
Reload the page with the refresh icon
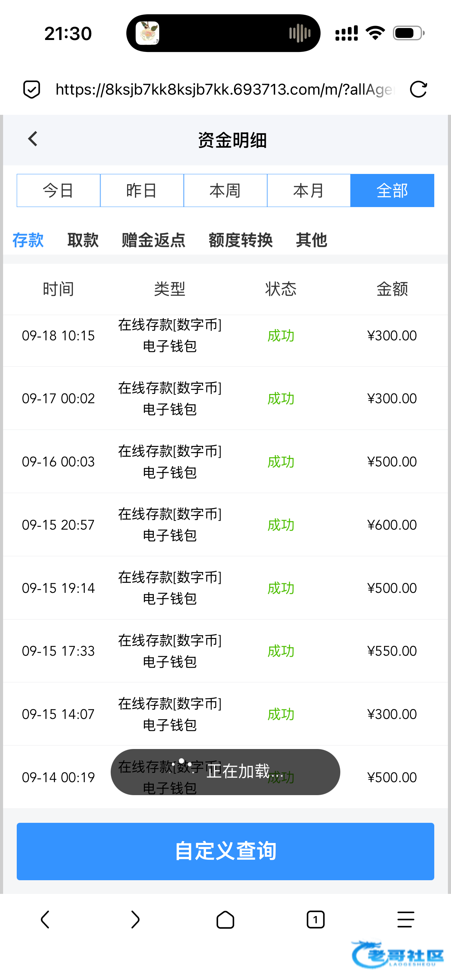(x=418, y=90)
